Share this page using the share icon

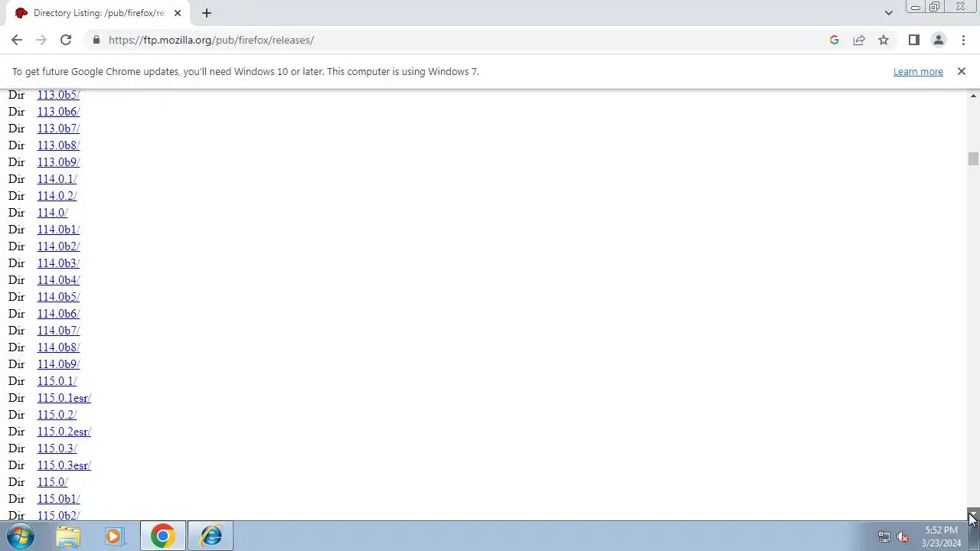(x=859, y=40)
